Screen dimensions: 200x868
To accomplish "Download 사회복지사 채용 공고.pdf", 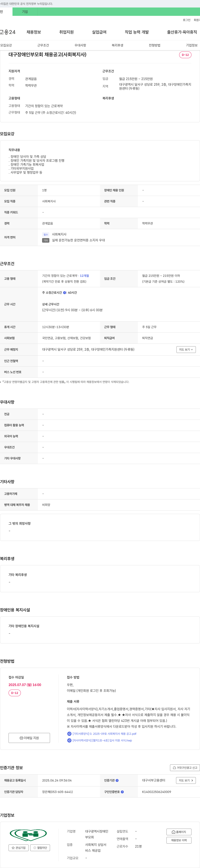I will pos(104,734).
